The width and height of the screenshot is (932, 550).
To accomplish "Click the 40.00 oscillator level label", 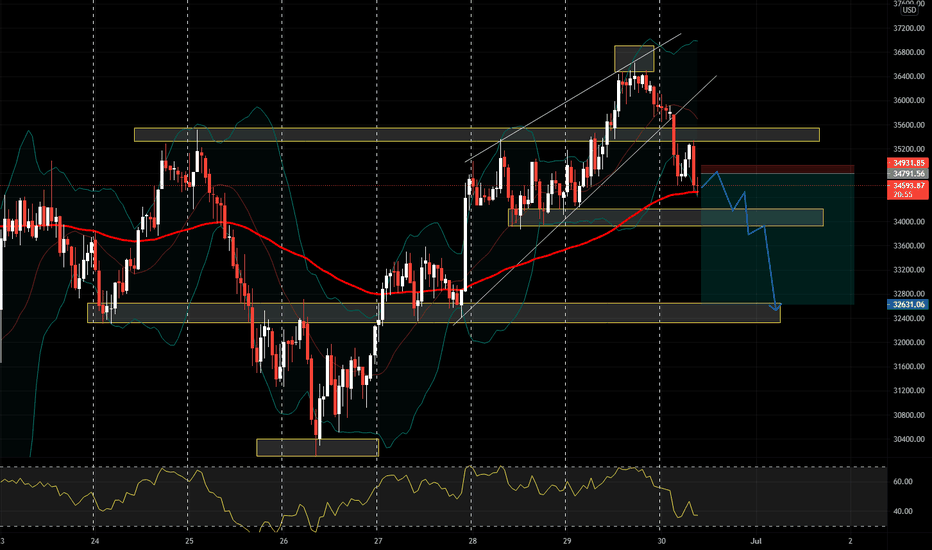I will pos(903,511).
